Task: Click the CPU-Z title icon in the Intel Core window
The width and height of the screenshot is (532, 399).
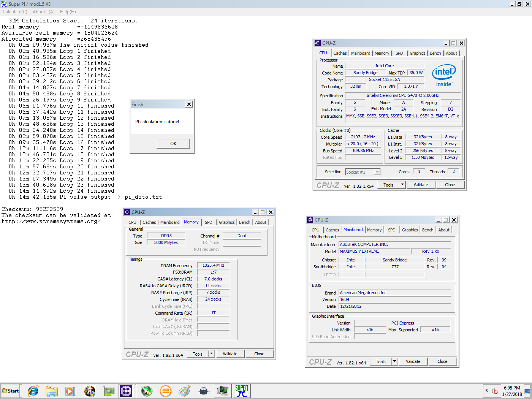Action: point(318,43)
